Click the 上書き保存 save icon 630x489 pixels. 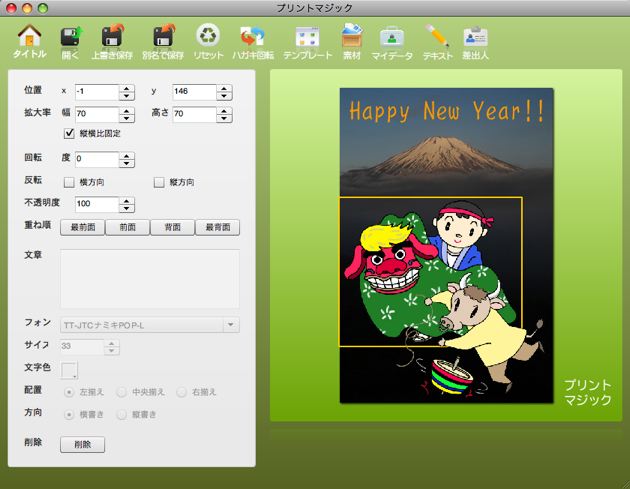112,40
